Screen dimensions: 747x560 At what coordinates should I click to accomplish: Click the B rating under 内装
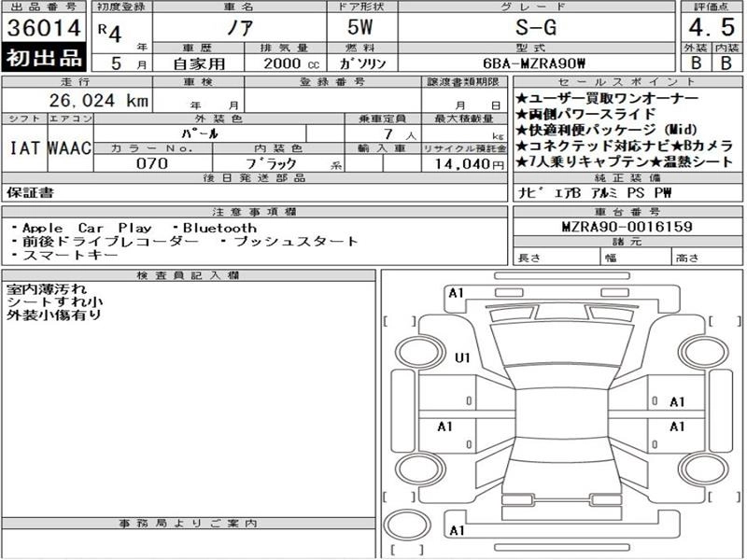point(726,63)
